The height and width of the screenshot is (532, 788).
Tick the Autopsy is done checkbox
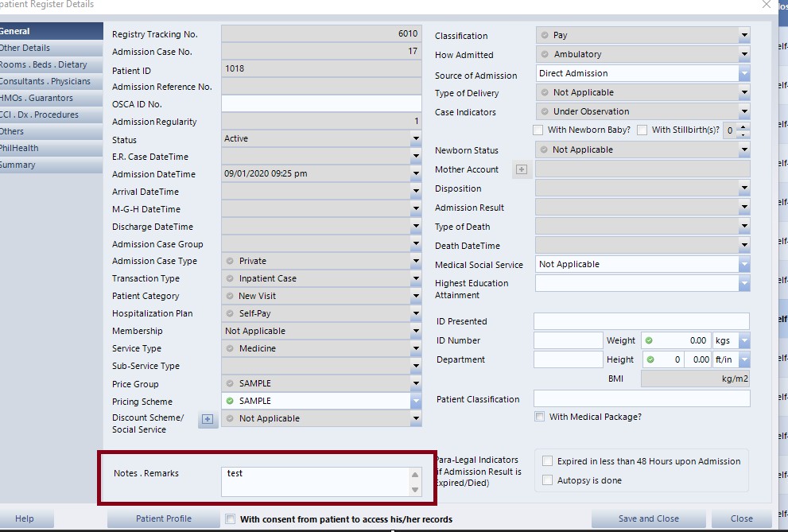point(547,480)
